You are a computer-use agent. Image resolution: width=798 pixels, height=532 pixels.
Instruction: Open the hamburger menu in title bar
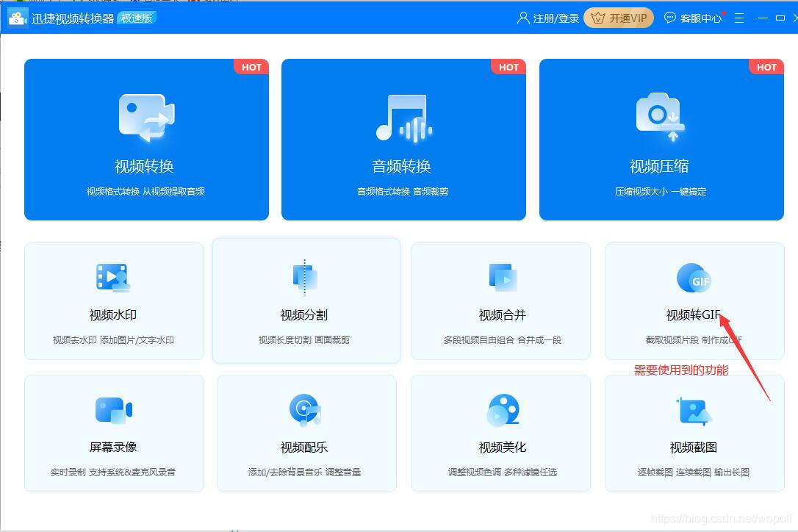(739, 18)
